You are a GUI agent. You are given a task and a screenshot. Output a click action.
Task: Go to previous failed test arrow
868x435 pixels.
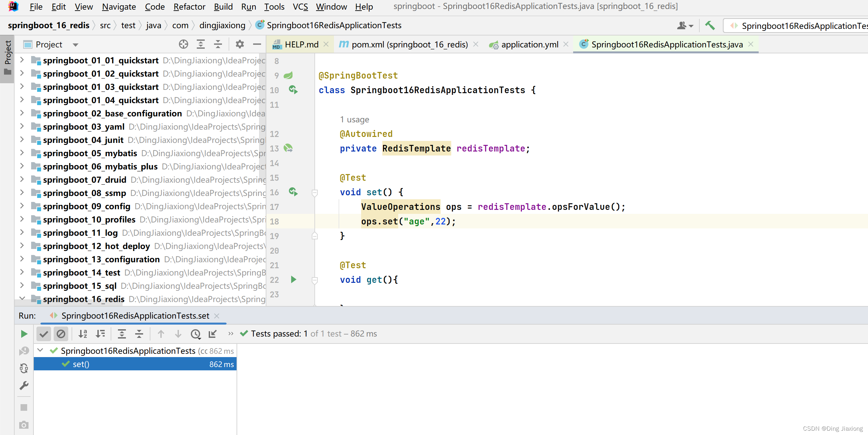pyautogui.click(x=161, y=334)
